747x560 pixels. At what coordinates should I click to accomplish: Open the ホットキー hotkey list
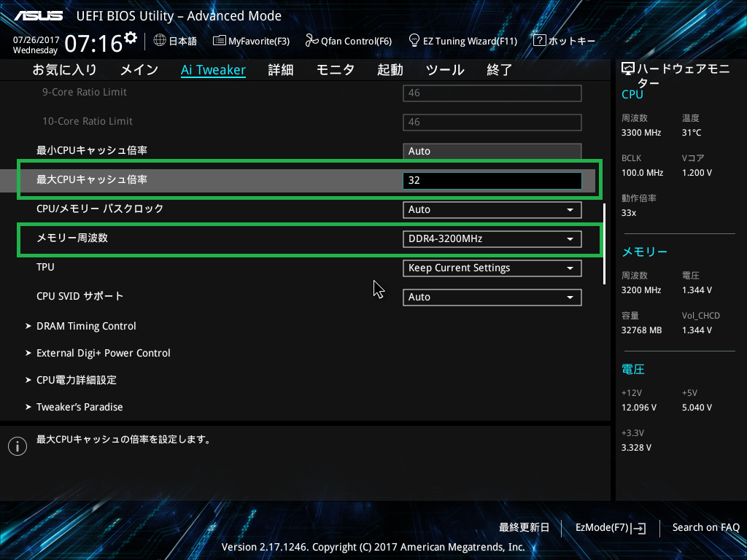coord(564,41)
